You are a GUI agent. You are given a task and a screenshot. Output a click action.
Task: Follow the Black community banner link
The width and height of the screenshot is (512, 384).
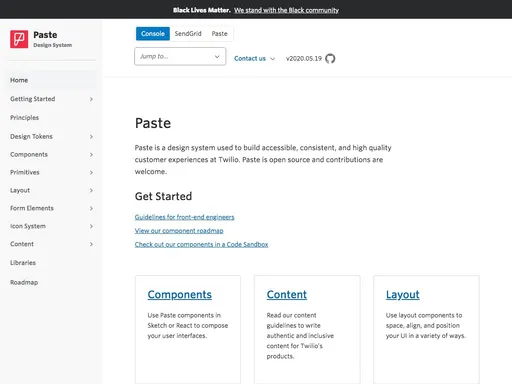tap(286, 10)
